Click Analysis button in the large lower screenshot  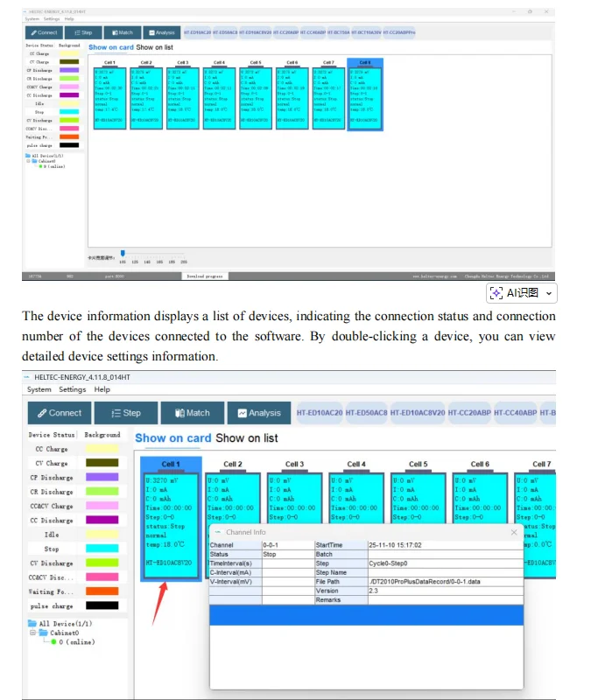(x=259, y=413)
